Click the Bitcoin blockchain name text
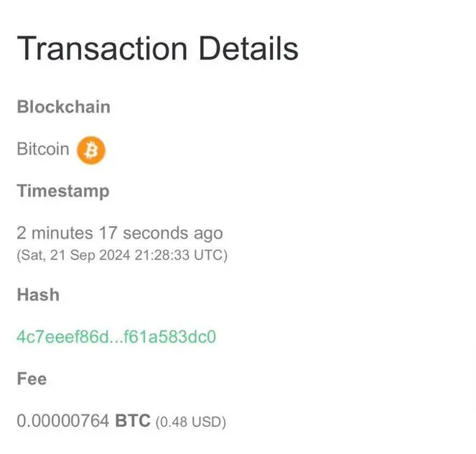Viewport: 476px width, 454px height. [43, 149]
